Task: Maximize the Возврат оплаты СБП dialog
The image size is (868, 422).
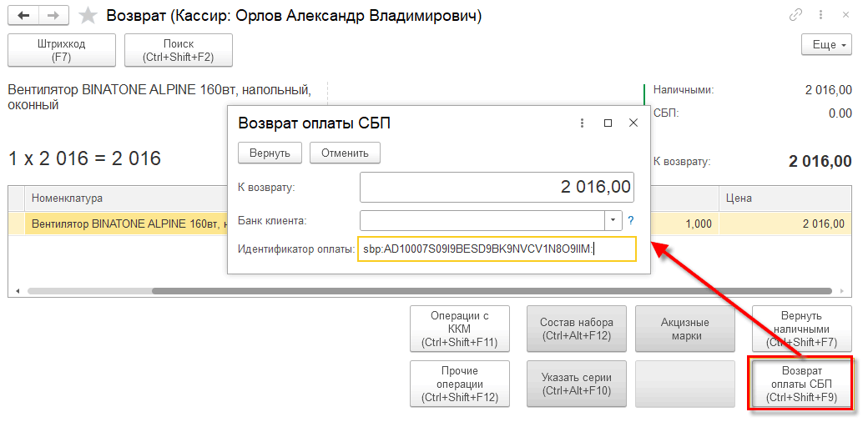Action: [608, 123]
